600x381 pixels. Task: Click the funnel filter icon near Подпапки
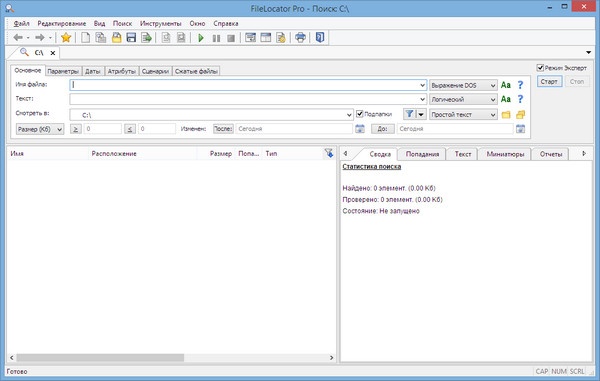[x=410, y=114]
